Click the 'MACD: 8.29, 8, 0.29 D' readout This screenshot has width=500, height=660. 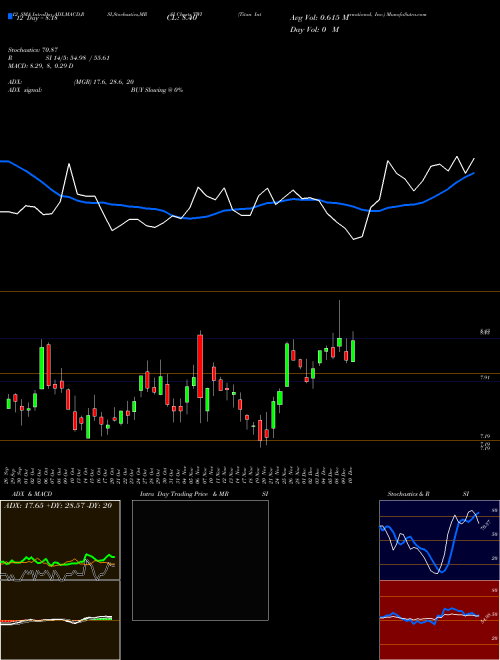pos(40,66)
